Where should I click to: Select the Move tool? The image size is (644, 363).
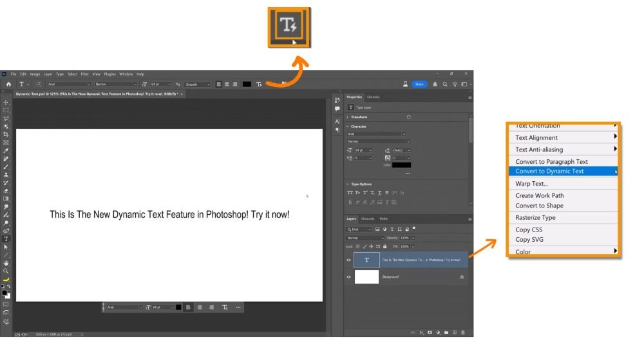6,103
